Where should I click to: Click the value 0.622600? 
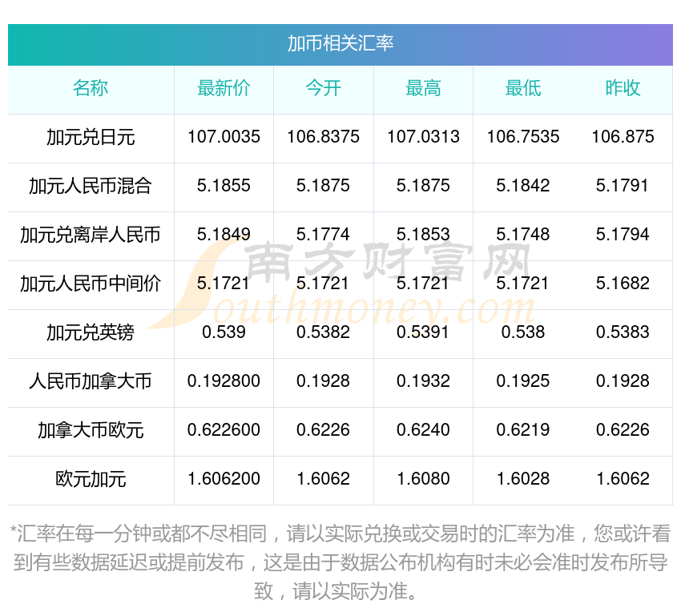click(x=224, y=430)
